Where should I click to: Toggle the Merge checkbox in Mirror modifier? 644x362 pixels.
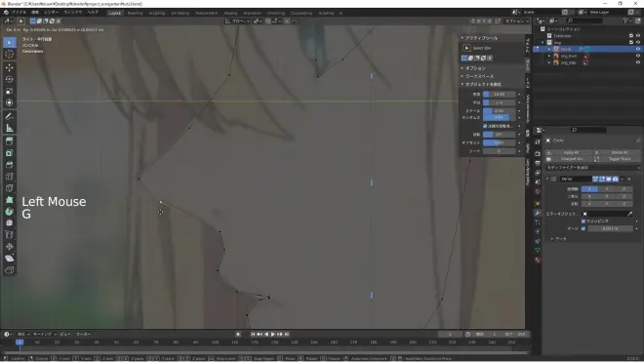click(584, 228)
